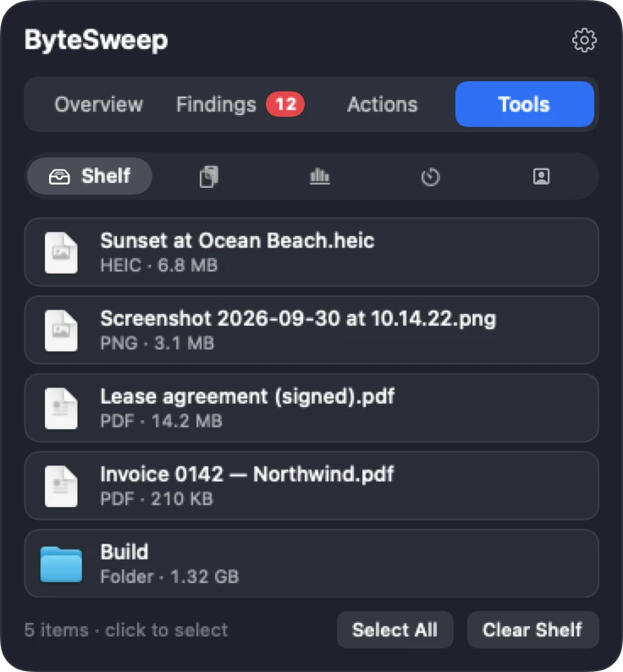The width and height of the screenshot is (623, 672).
Task: Click the Select All button
Action: click(395, 630)
